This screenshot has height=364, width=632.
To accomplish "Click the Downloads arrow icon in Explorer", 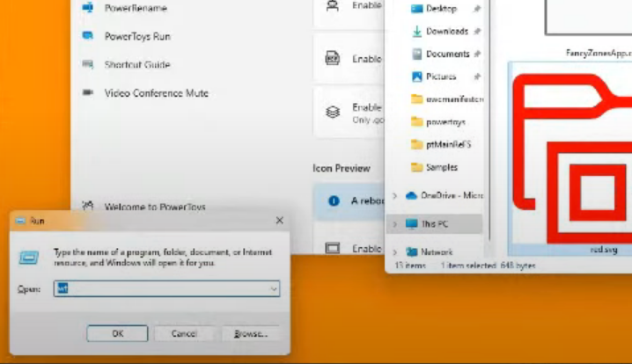I will coord(416,31).
